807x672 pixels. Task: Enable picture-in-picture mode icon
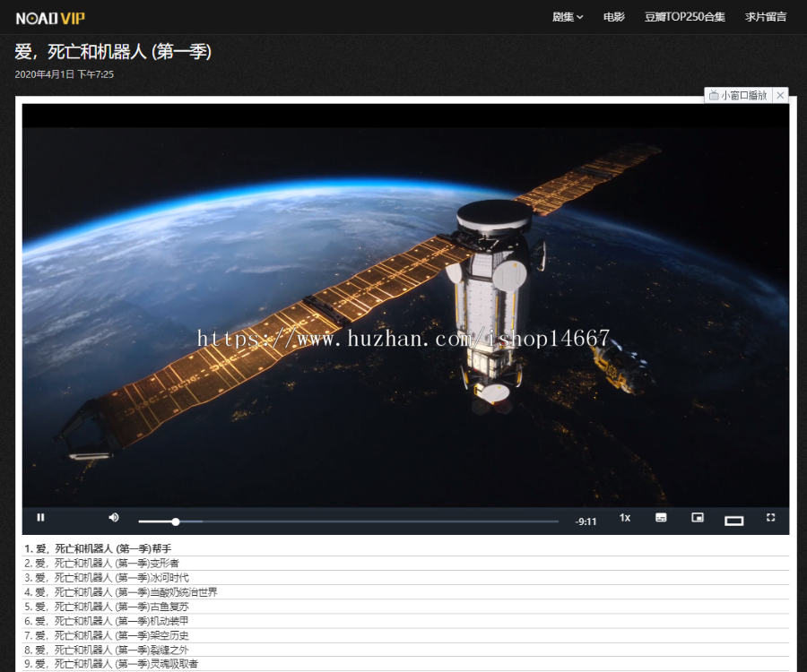tap(698, 517)
